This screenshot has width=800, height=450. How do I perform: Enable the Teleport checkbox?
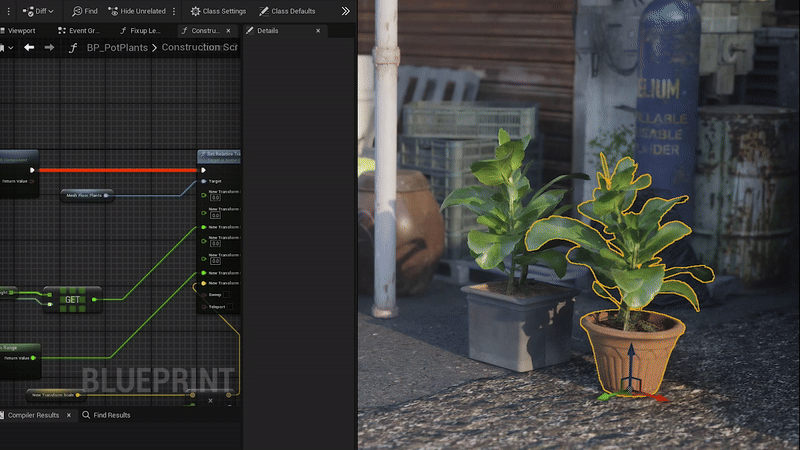click(230, 307)
